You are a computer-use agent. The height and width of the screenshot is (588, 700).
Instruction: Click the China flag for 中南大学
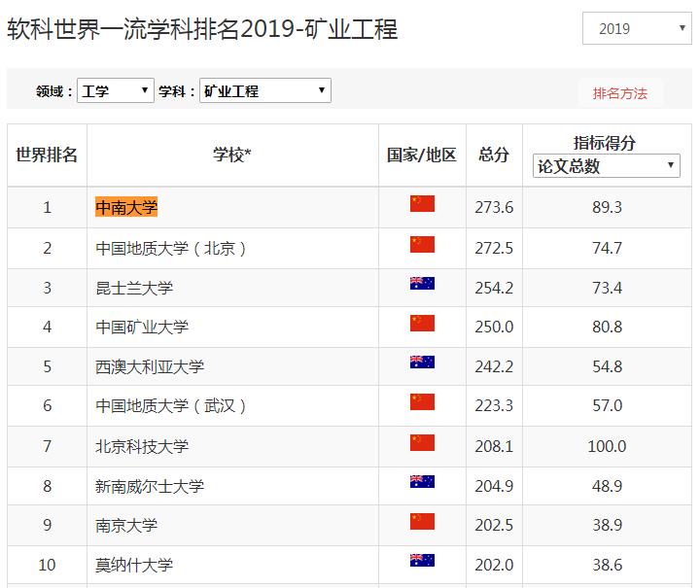click(x=422, y=203)
